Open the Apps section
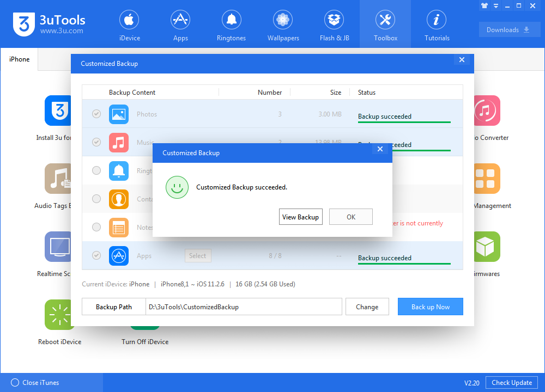 pos(180,26)
